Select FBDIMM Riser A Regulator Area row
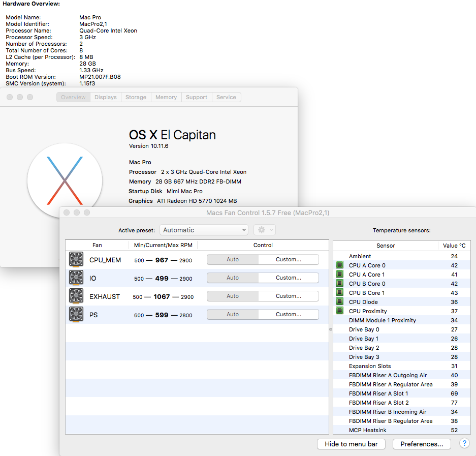This screenshot has width=476, height=456. click(402, 384)
